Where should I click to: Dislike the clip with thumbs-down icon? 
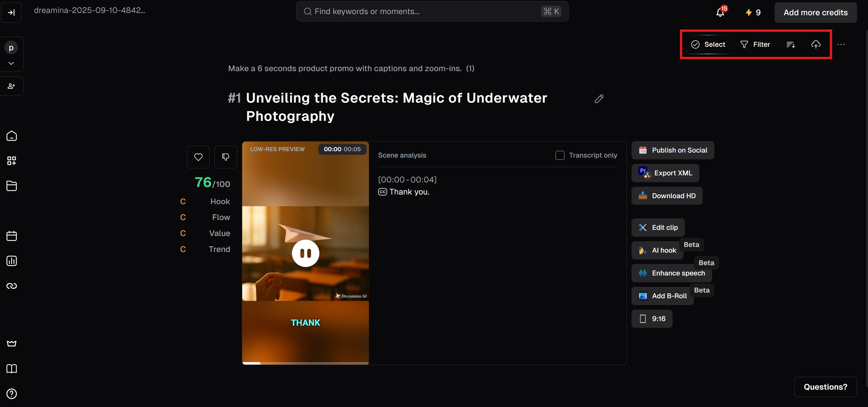coord(225,157)
